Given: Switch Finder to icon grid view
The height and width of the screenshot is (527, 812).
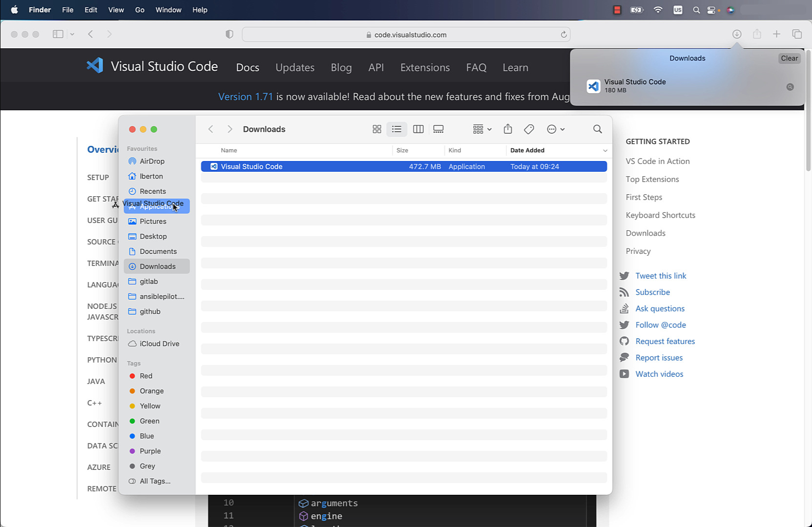Looking at the screenshot, I should point(376,129).
